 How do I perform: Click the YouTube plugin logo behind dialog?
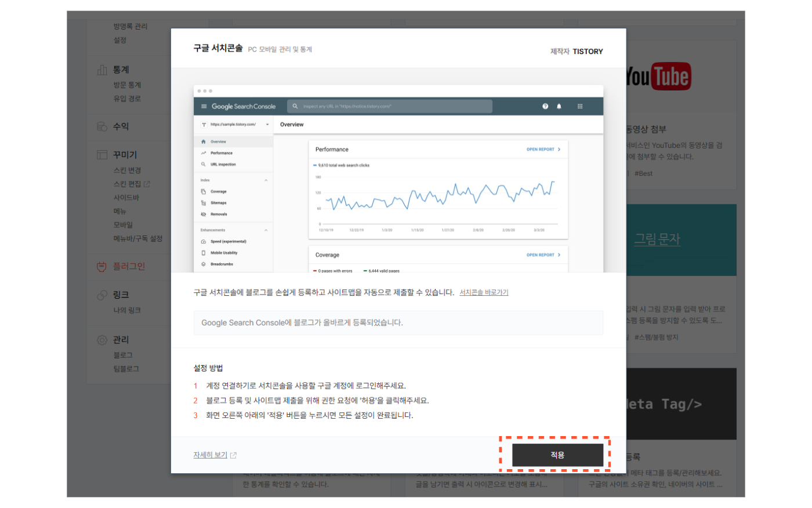[658, 77]
